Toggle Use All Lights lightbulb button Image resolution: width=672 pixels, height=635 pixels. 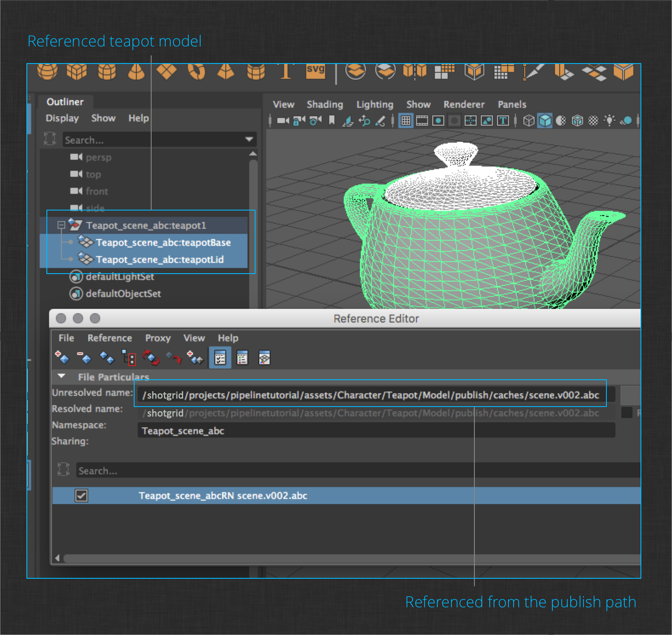(x=610, y=121)
